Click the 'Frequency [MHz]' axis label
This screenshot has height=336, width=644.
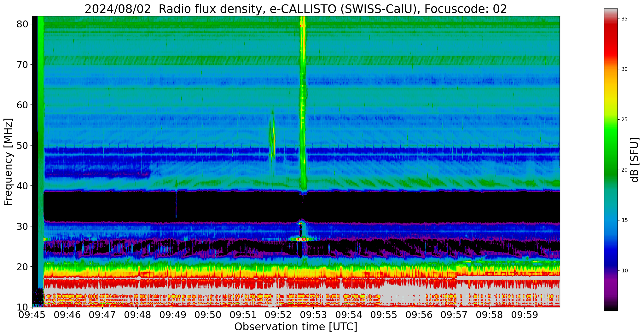tap(9, 162)
